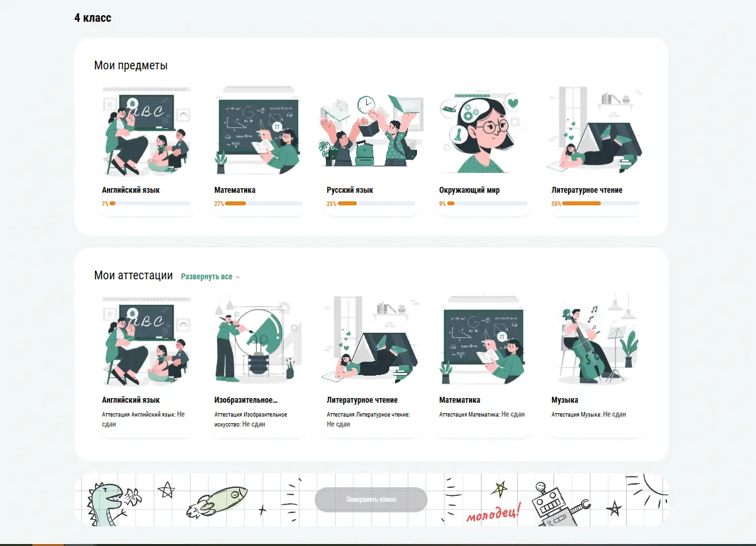Select the Русский язык subject picture
The image size is (756, 546).
371,131
